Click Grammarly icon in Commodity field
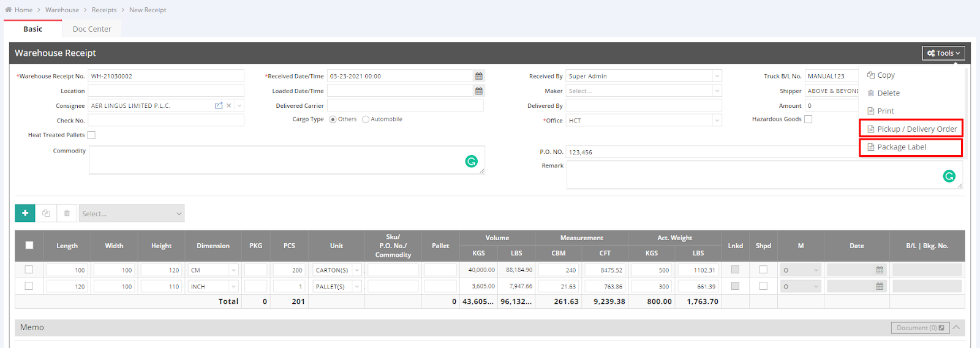980x348 pixels. tap(471, 161)
